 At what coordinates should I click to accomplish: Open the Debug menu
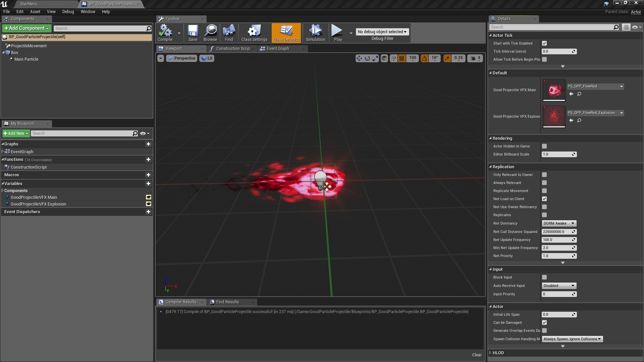tap(68, 11)
